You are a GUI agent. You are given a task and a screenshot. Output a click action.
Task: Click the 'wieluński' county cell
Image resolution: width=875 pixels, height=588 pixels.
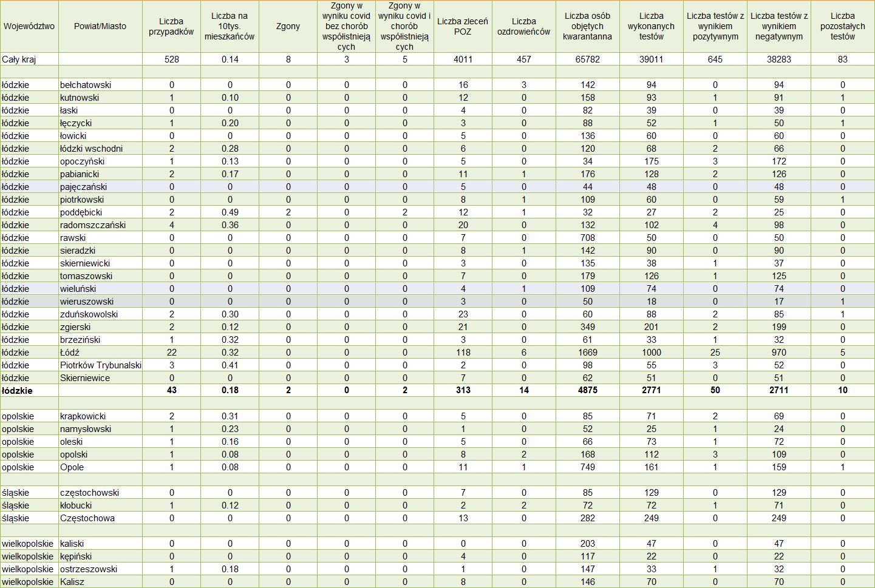click(100, 289)
